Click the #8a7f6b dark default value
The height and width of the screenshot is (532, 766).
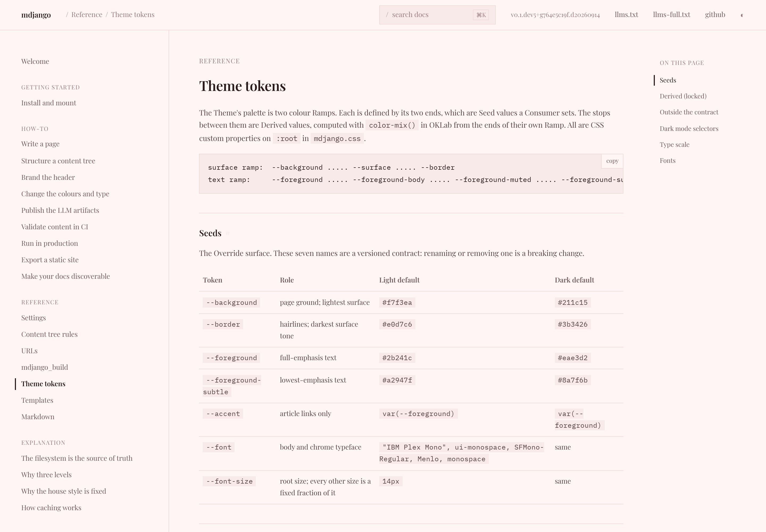[573, 380]
